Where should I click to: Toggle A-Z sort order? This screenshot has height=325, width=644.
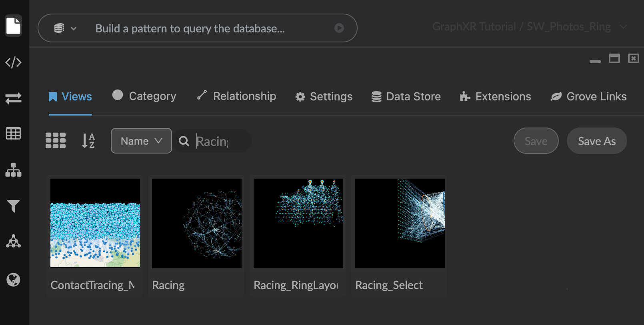click(x=88, y=141)
